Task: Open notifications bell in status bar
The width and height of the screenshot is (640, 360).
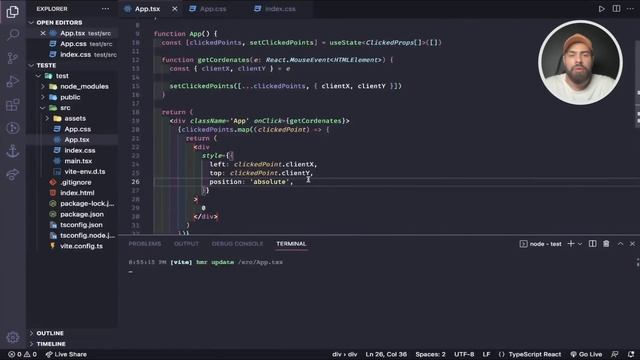Action: tap(631, 354)
